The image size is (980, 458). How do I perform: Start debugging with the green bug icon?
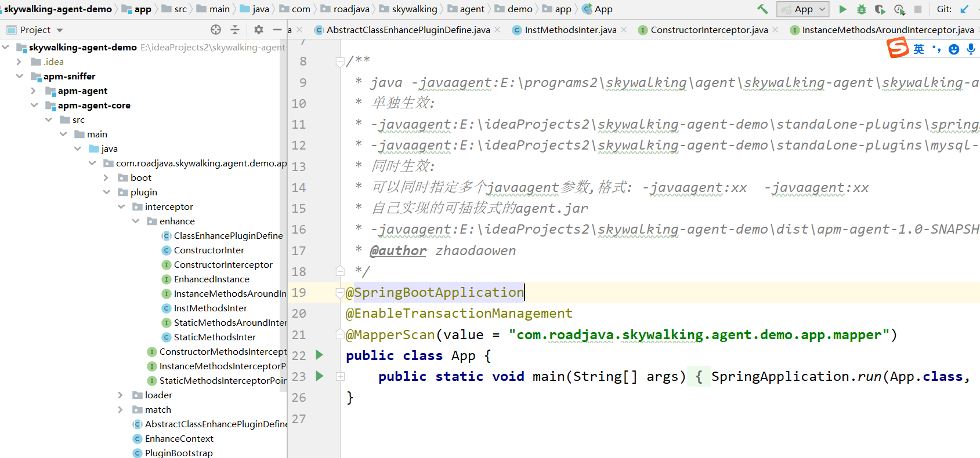tap(862, 9)
